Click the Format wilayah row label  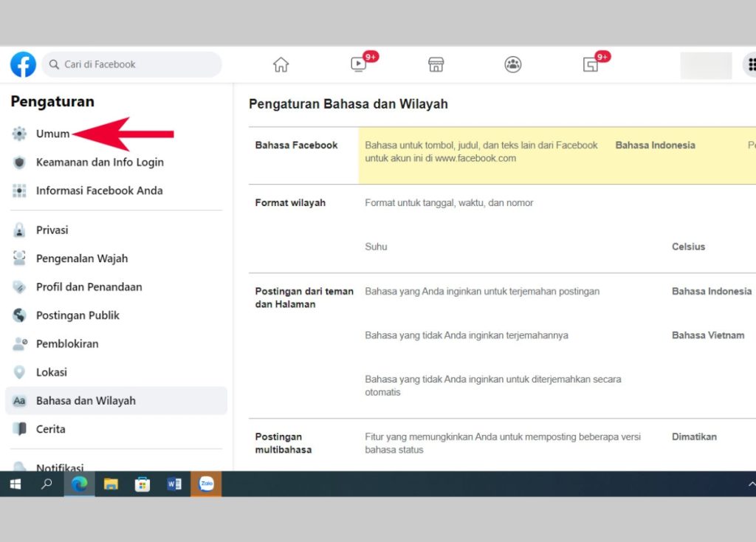click(x=290, y=202)
